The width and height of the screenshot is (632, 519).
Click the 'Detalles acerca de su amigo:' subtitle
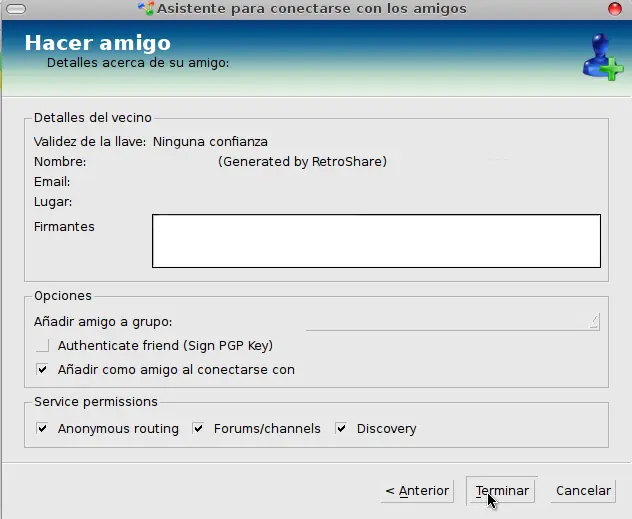point(138,63)
